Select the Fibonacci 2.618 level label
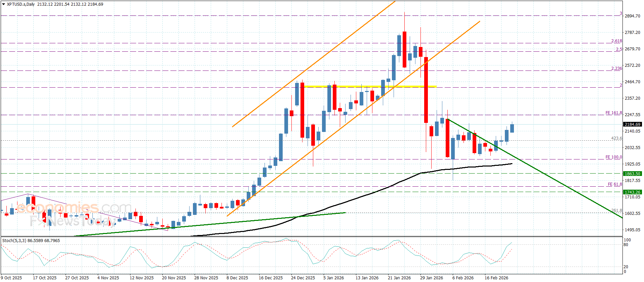 pos(616,41)
